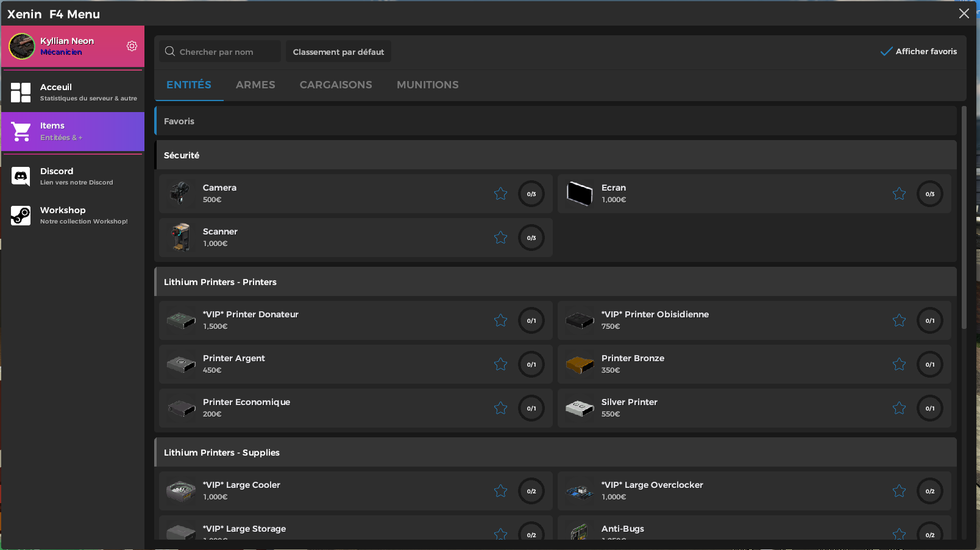
Task: Click Kyllian Neon avatar picture
Action: (x=22, y=46)
